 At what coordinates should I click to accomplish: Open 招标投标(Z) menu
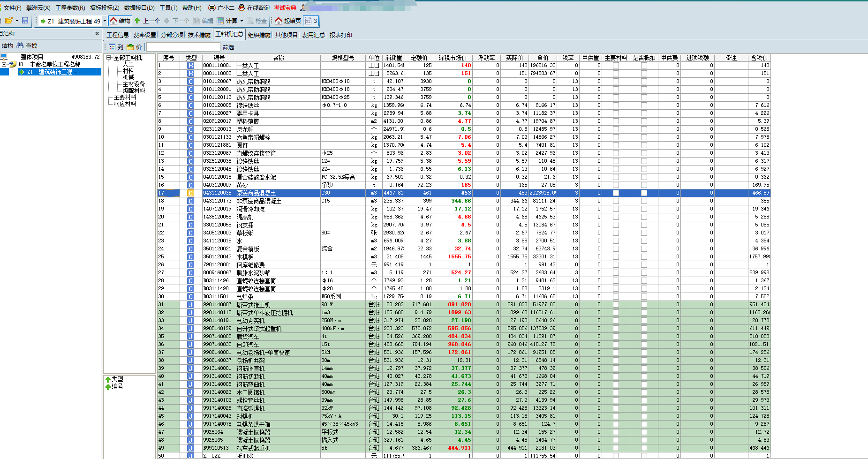[105, 8]
